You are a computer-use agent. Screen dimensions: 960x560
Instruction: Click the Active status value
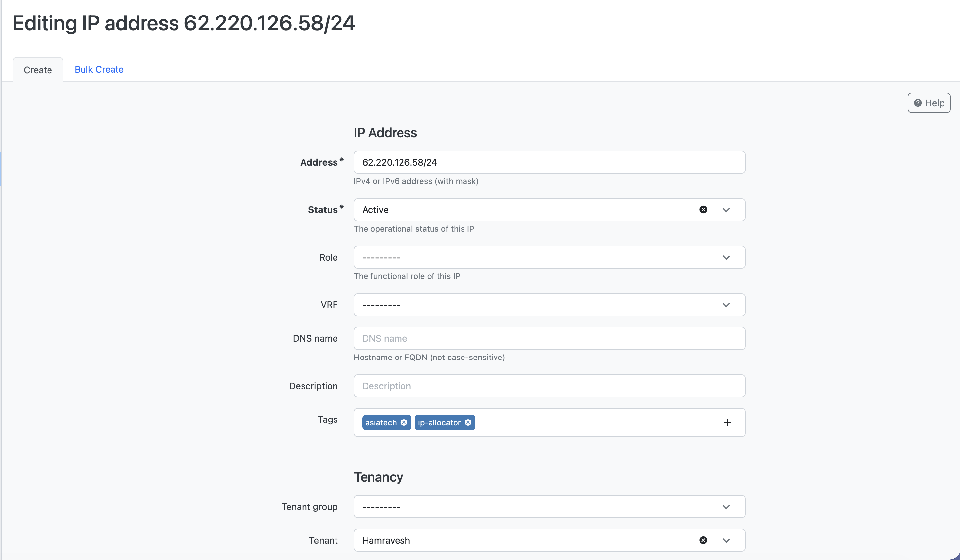tap(375, 210)
